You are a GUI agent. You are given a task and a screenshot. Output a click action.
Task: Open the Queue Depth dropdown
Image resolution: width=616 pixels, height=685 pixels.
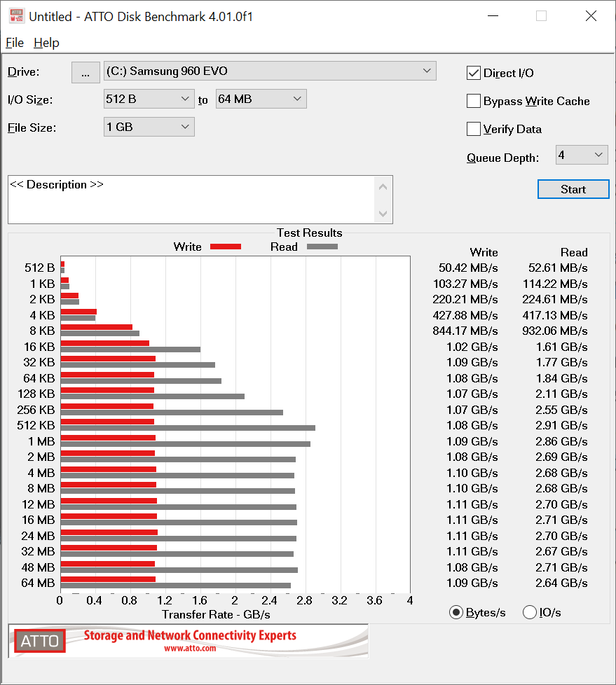[582, 155]
